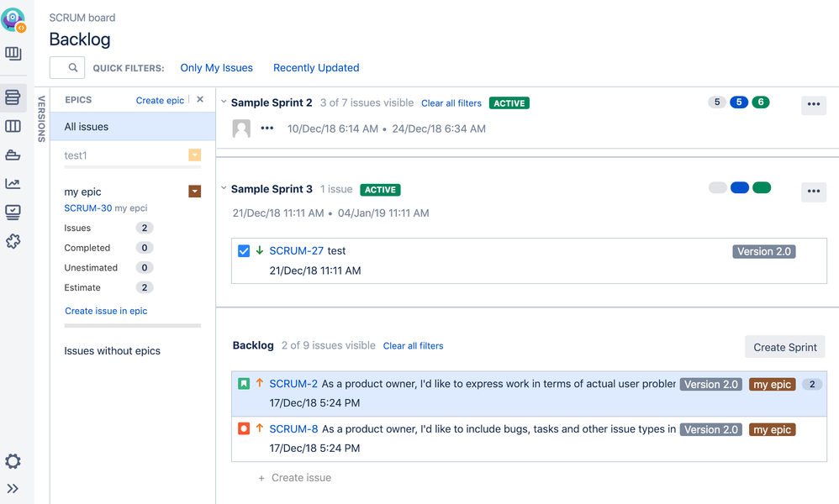
Task: Open the Releases ship icon
Action: (13, 155)
